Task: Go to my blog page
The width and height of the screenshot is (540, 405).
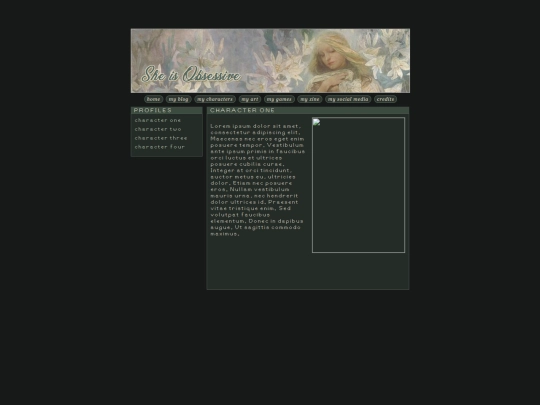Action: pos(178,99)
